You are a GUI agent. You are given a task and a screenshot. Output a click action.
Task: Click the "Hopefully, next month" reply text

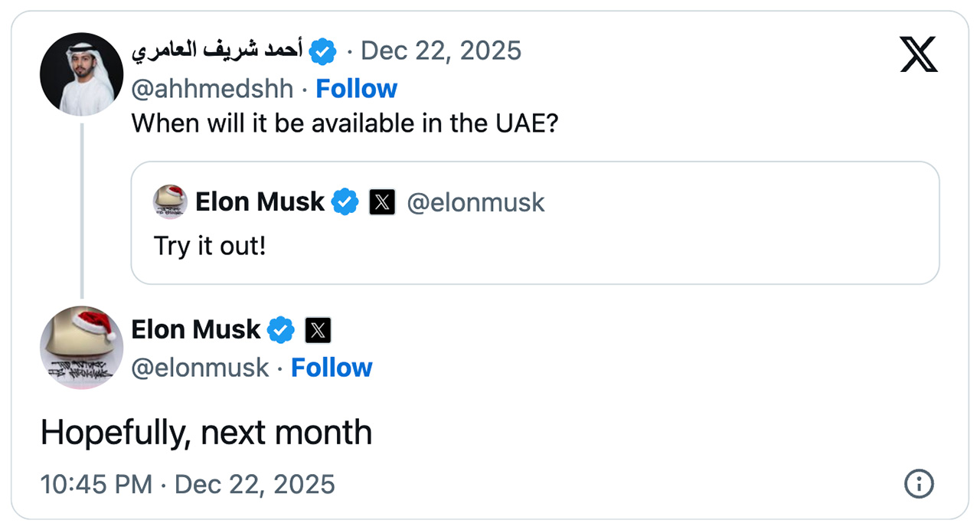206,433
